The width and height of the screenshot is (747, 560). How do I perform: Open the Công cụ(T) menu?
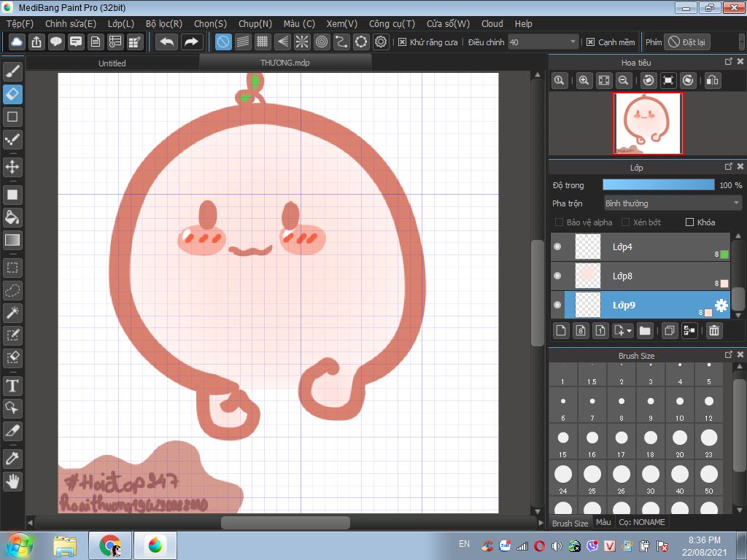click(x=392, y=24)
